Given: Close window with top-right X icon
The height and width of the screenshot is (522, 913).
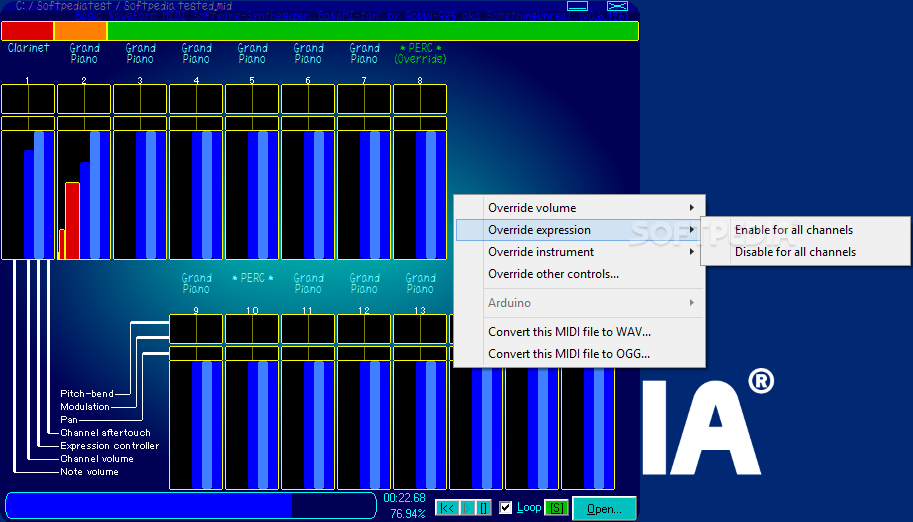Looking at the screenshot, I should (617, 6).
